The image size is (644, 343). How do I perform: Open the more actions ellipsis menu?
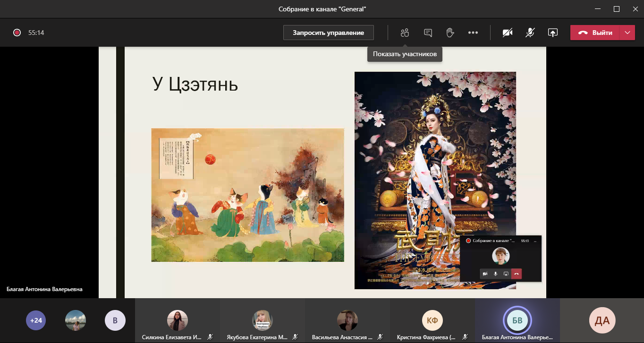(x=473, y=33)
